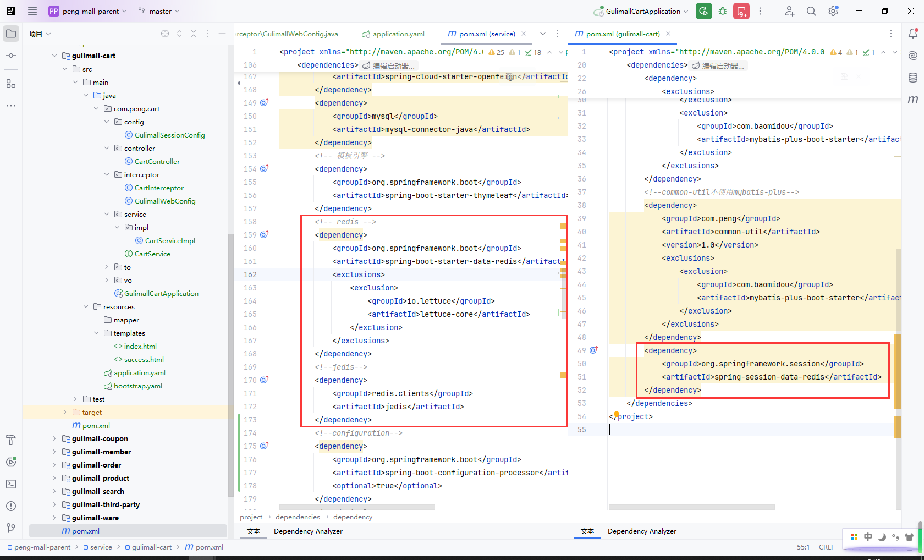Open the Git tool window

11,528
